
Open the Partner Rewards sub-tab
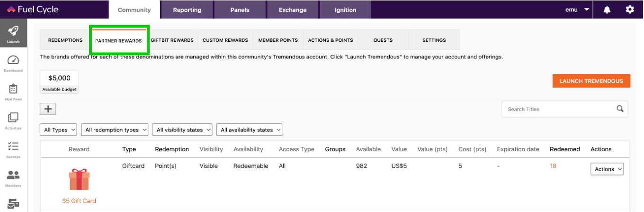[118, 41]
